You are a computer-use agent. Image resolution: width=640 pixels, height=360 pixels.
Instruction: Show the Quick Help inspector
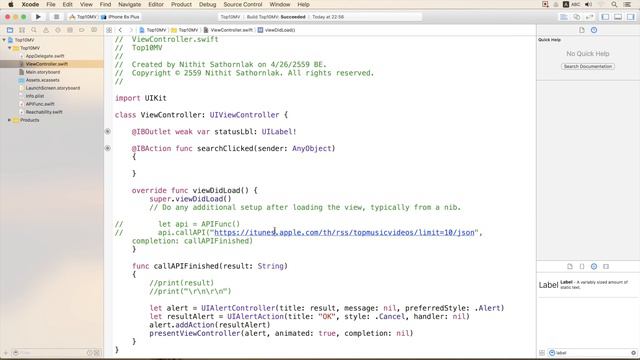[594, 30]
